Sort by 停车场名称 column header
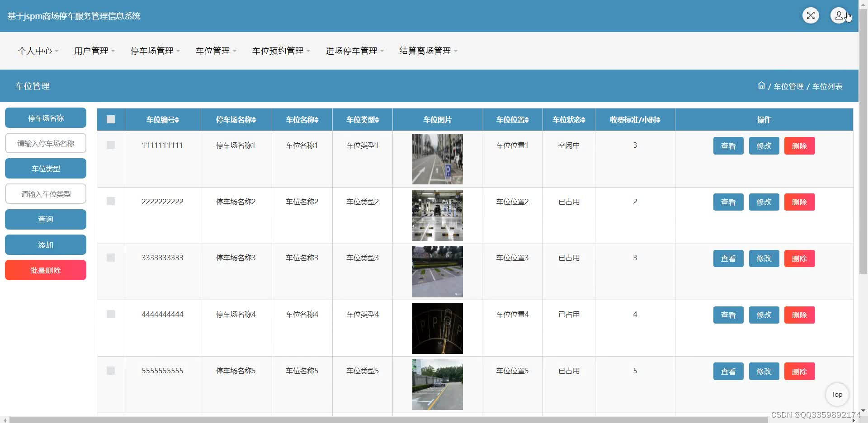The image size is (868, 423). (236, 120)
